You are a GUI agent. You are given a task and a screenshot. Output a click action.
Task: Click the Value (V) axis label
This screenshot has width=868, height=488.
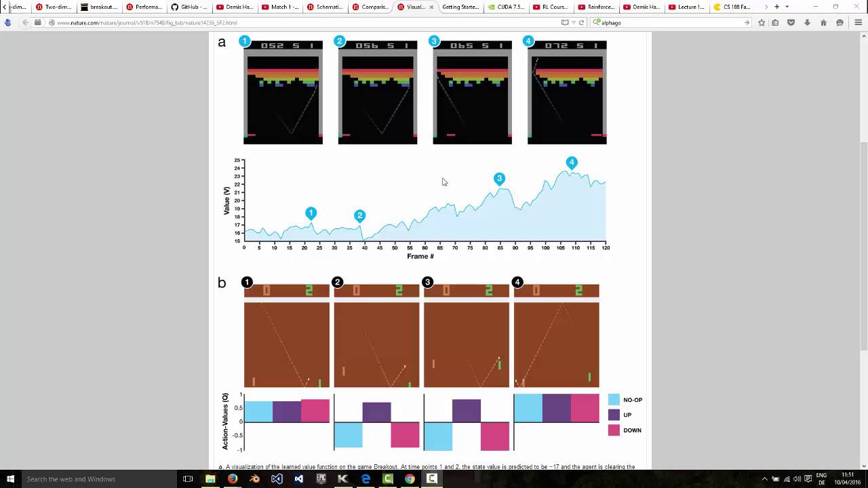tap(226, 201)
